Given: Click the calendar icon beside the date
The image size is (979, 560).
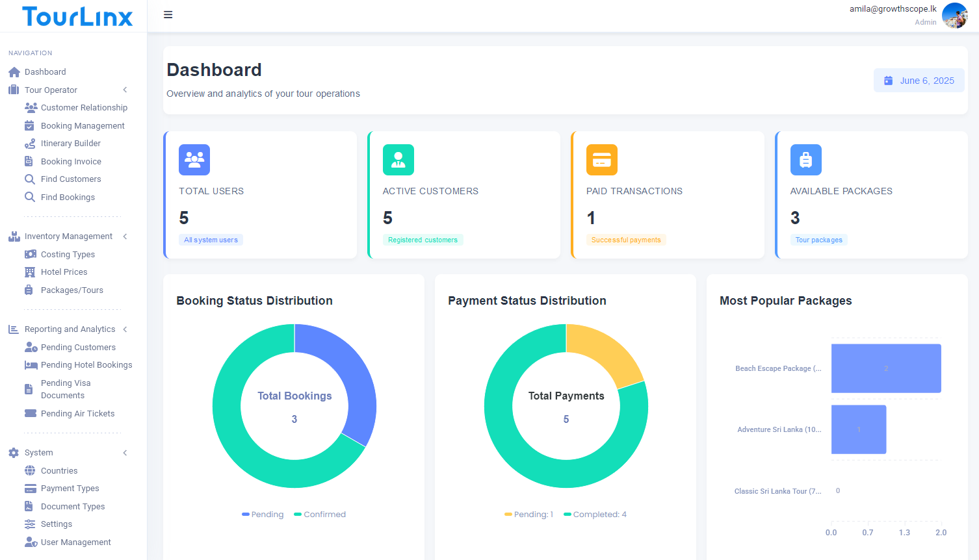Looking at the screenshot, I should (x=888, y=81).
